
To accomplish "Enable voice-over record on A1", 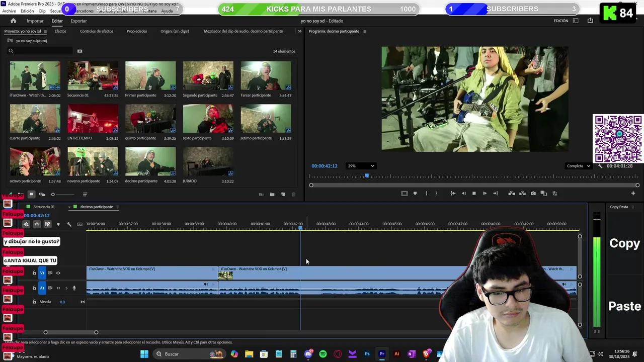I will tap(74, 288).
